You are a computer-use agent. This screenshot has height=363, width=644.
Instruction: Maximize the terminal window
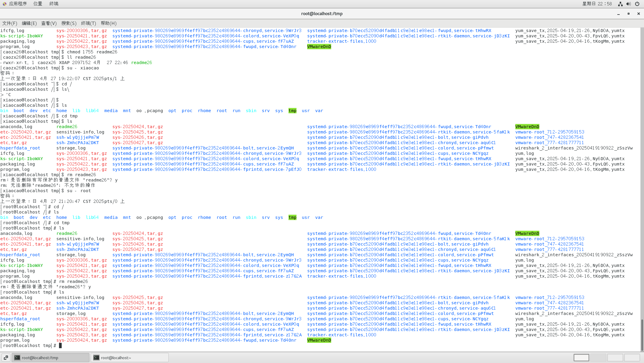pos(628,14)
